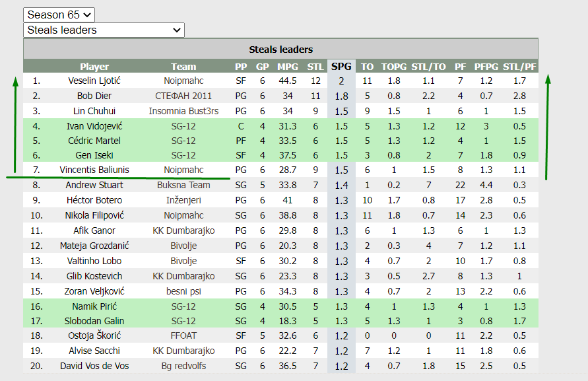The height and width of the screenshot is (381, 588).
Task: Open the Inženjeri team link
Action: point(183,200)
